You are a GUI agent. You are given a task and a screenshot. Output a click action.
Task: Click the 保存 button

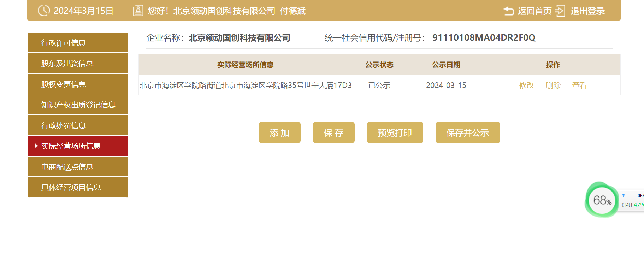(x=334, y=133)
